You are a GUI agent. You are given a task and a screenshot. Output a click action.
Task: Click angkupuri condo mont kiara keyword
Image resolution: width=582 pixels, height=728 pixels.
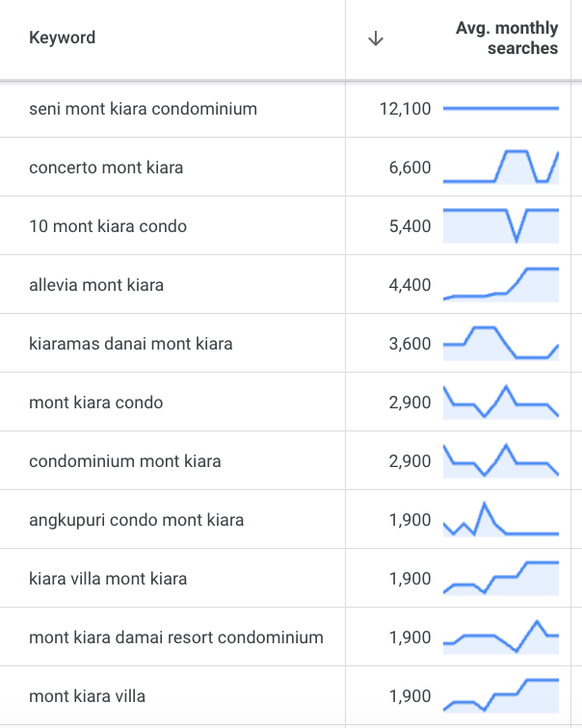point(137,520)
